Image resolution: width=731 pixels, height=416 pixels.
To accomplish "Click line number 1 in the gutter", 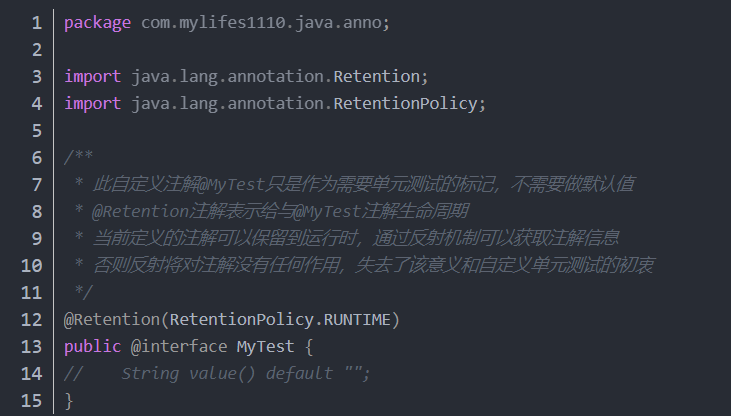I will [x=37, y=23].
